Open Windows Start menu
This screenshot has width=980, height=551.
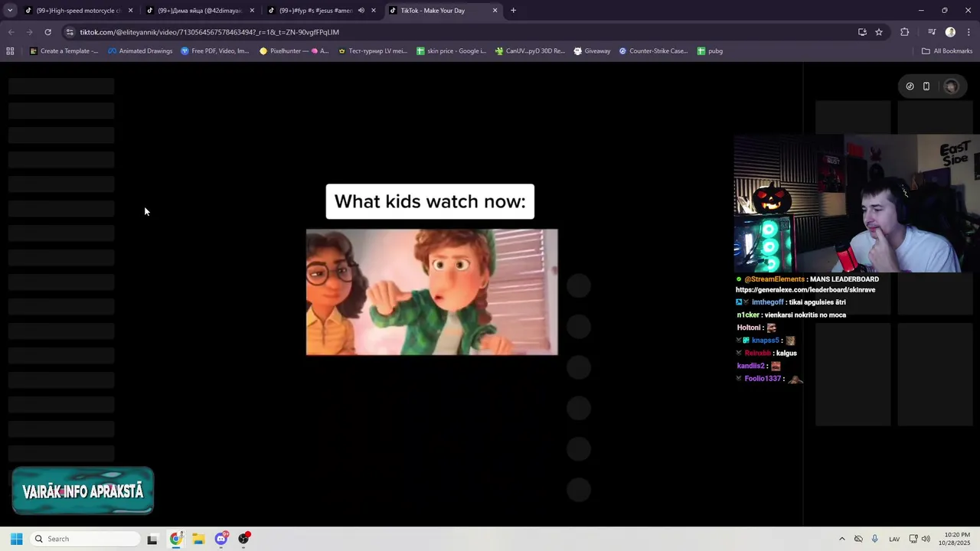click(16, 539)
